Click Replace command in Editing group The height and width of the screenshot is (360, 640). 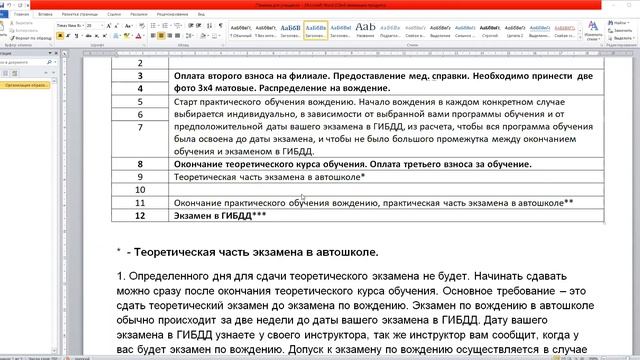tap(620, 31)
